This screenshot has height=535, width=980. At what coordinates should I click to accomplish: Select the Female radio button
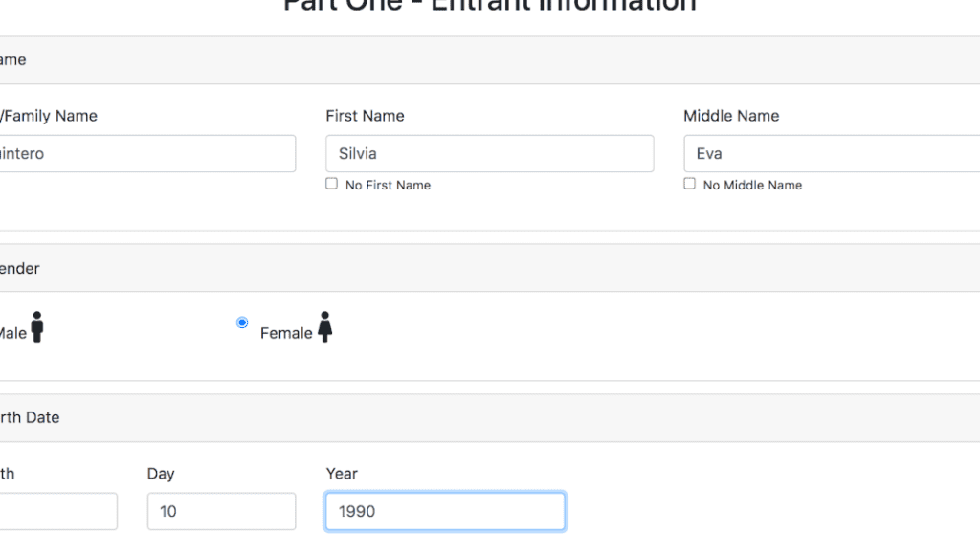242,323
